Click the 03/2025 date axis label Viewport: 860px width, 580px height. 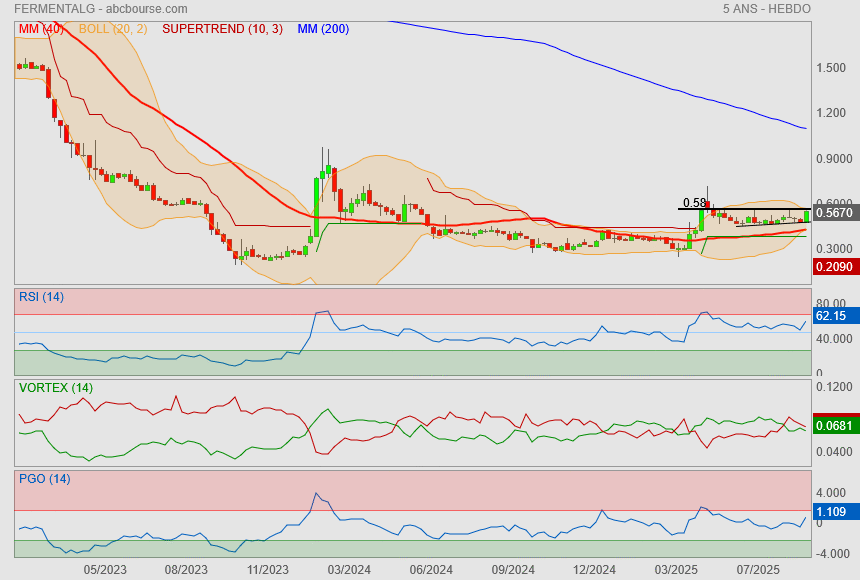(676, 570)
